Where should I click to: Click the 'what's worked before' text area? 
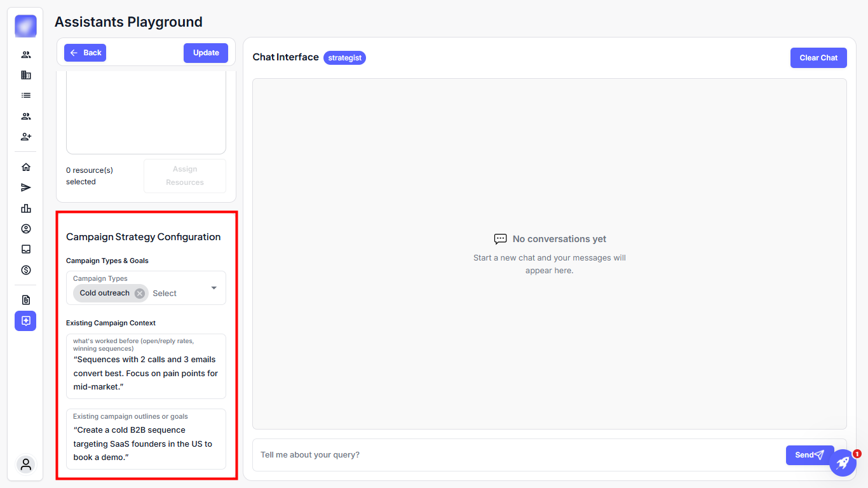(x=146, y=373)
